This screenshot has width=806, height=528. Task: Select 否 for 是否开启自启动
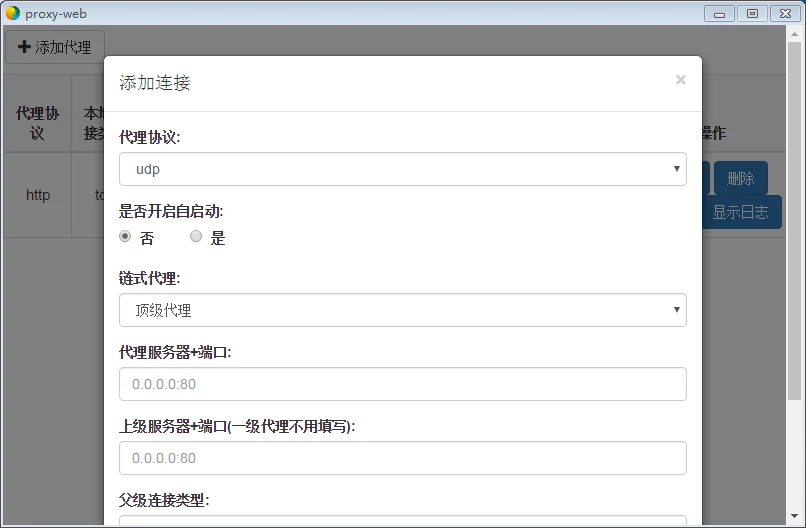click(x=125, y=236)
